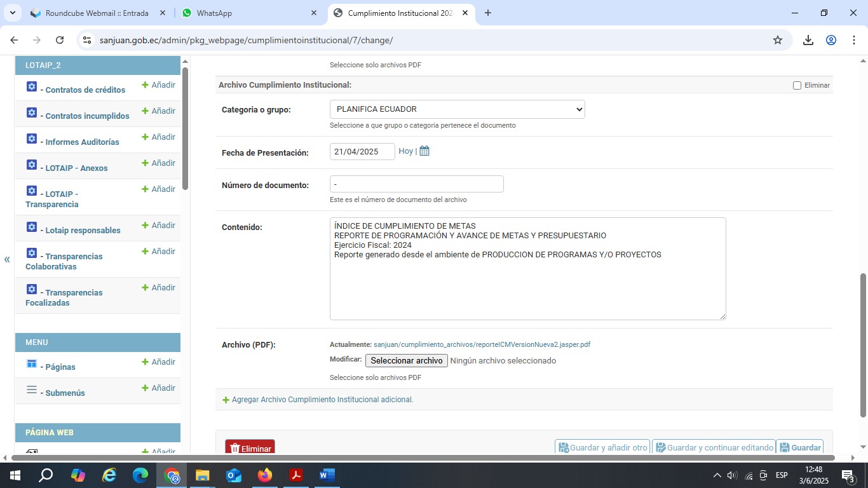This screenshot has width=868, height=488.
Task: Expand the Chrome tab search dropdown arrow
Action: pos(12,13)
